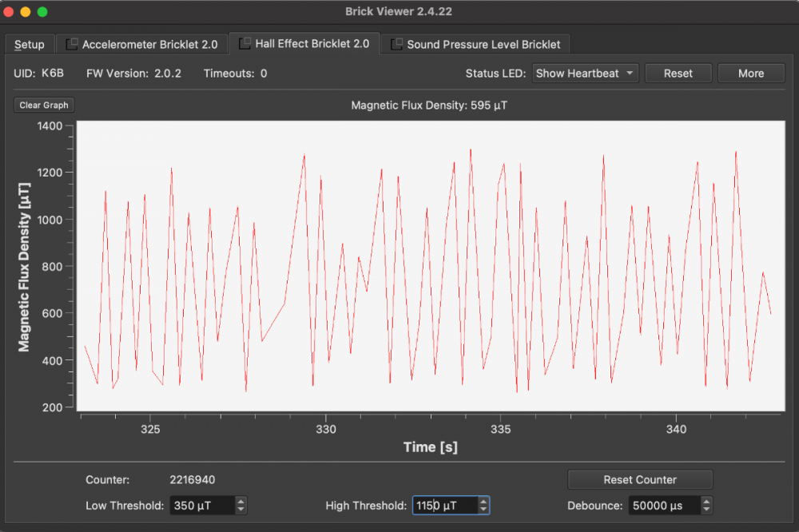
Task: Click into the Low Threshold field
Action: point(201,506)
